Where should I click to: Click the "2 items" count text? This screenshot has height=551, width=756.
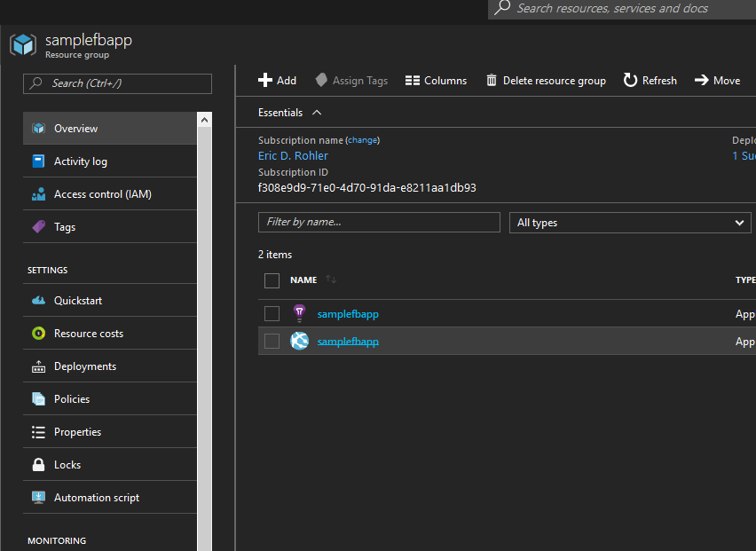coord(275,255)
